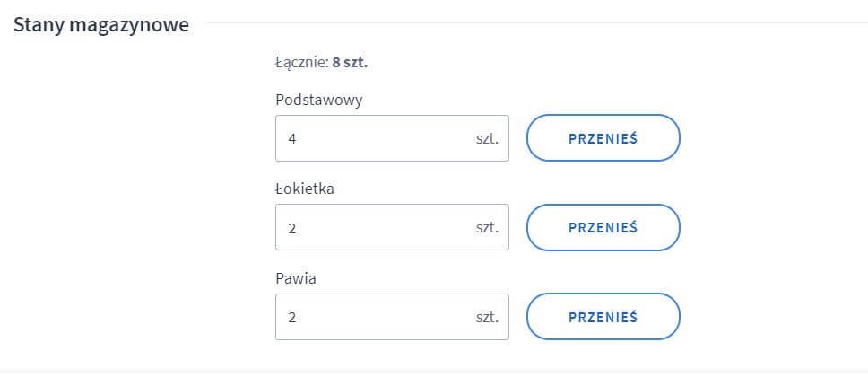
Task: Click PRZENIEŚ button for Podstawowy warehouse
Action: point(603,138)
